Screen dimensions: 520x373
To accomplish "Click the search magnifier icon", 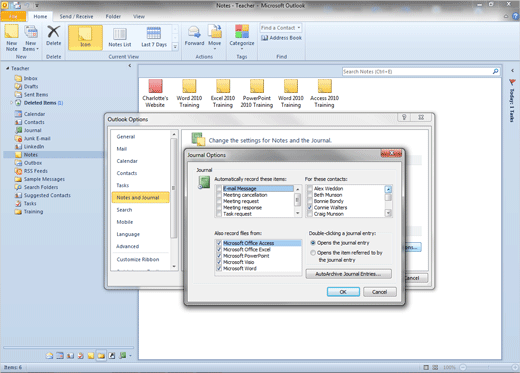I will pyautogui.click(x=496, y=71).
